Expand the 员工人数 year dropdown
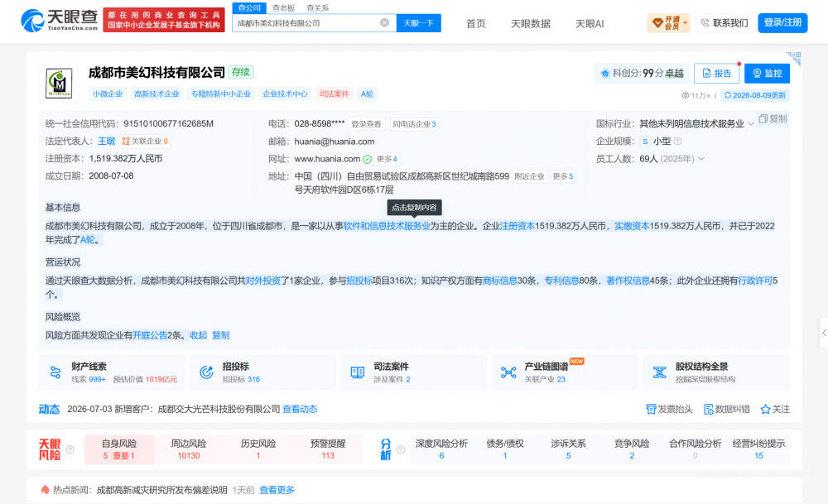Viewport: 828px width, 504px height. (x=701, y=159)
